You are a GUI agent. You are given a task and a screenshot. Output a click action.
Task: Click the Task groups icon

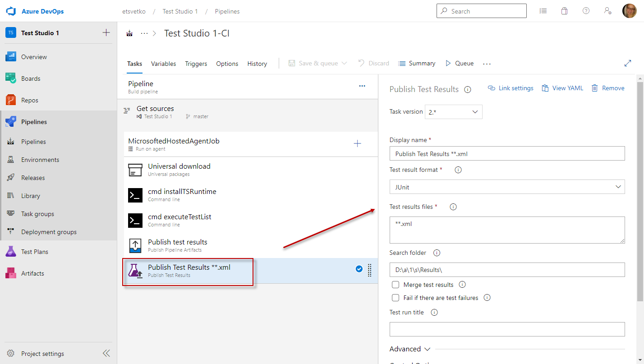point(11,214)
